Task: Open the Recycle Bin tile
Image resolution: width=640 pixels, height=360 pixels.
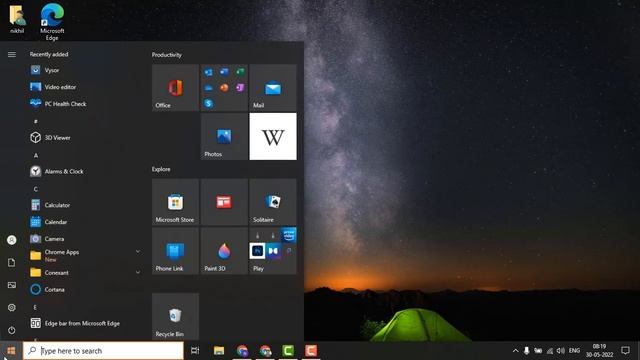Action: (176, 316)
